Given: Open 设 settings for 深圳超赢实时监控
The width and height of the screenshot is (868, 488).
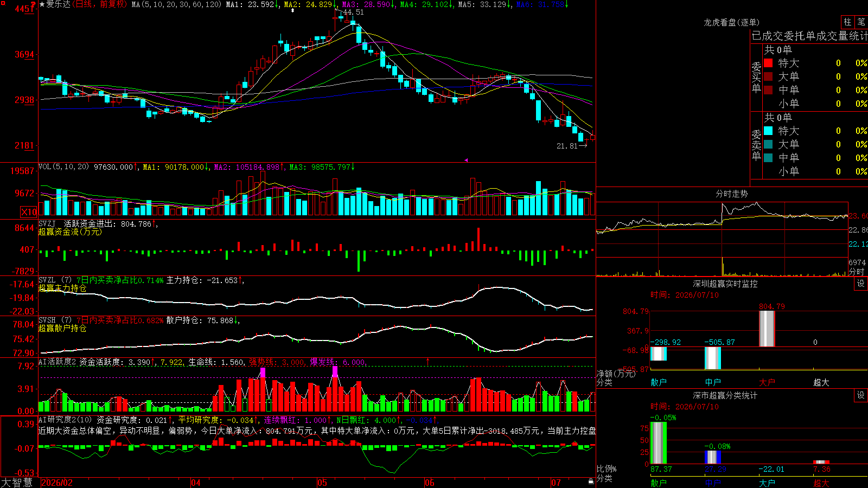Looking at the screenshot, I should coord(861,284).
